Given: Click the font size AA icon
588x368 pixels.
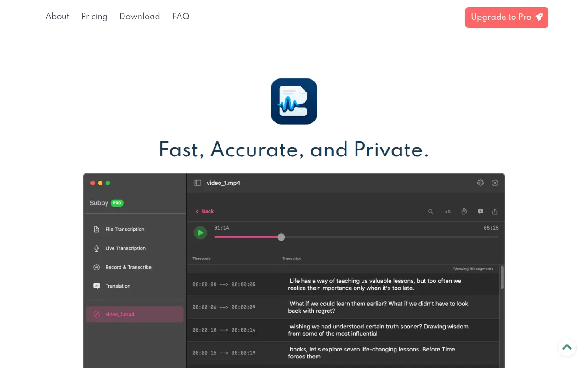Looking at the screenshot, I should [447, 212].
